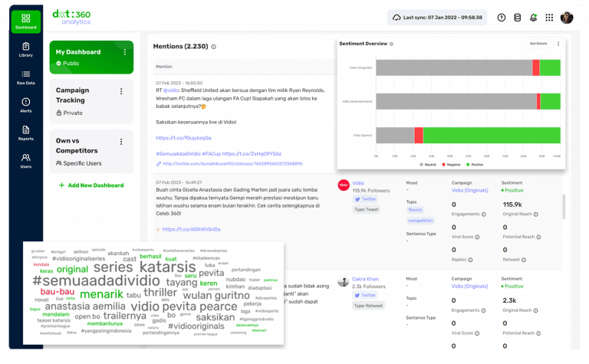Click info icon beside first Viral Score
This screenshot has width=589, height=364.
point(477,237)
